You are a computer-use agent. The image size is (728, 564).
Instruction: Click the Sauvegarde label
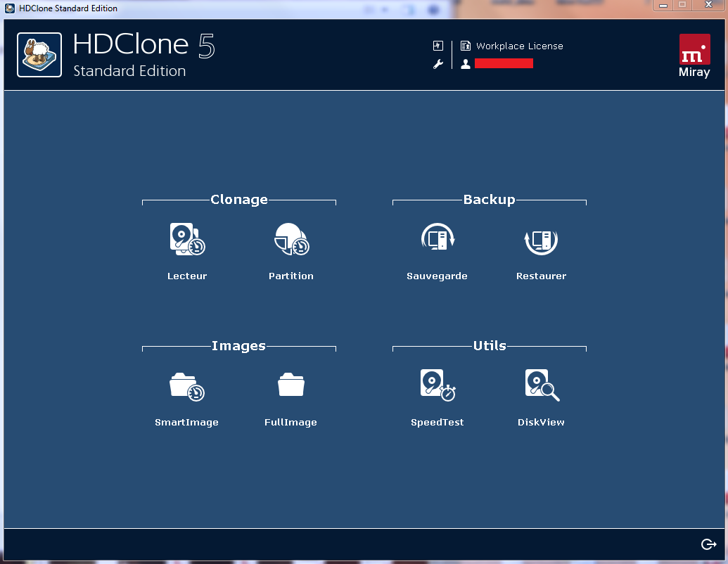[x=437, y=276]
